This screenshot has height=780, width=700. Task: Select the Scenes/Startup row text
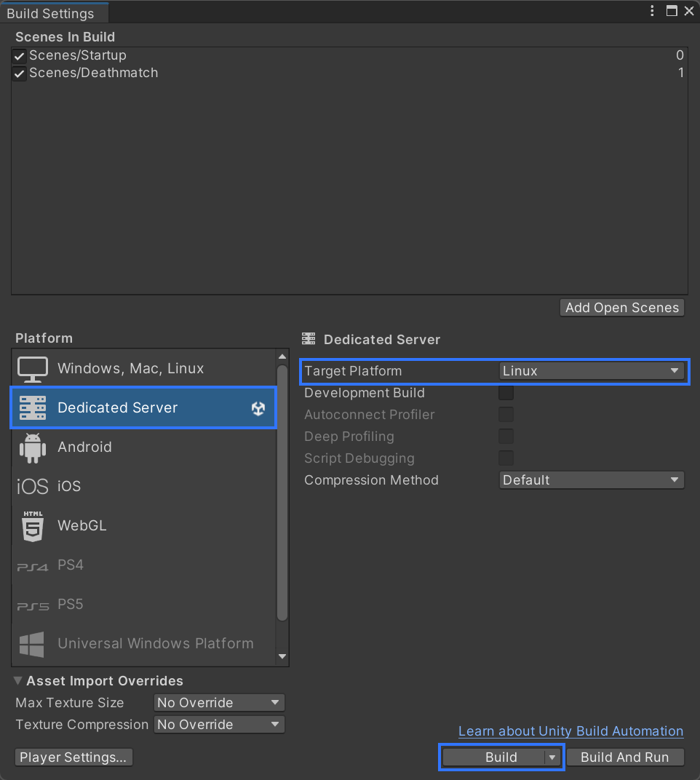click(78, 55)
